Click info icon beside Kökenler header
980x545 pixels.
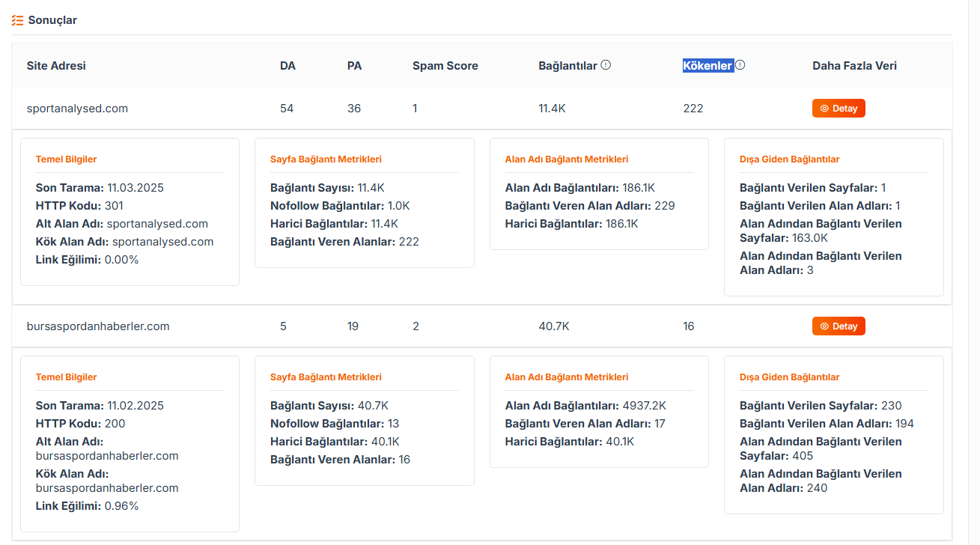tap(740, 65)
